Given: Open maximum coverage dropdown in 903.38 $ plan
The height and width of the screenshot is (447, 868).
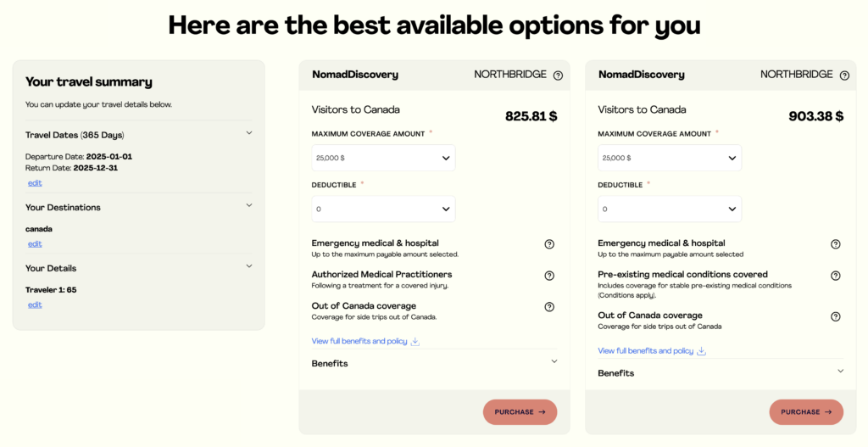Looking at the screenshot, I should (x=670, y=158).
